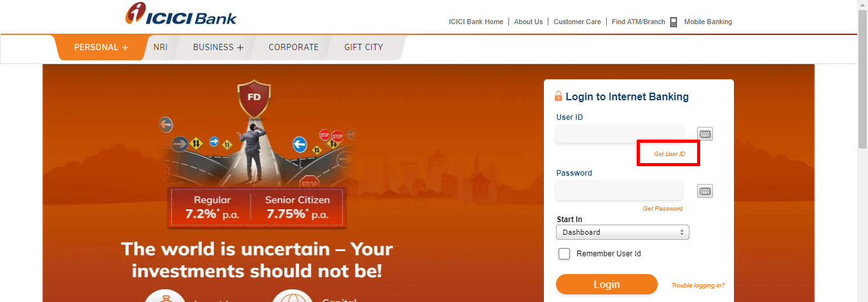The width and height of the screenshot is (868, 302).
Task: Go to Customer Care link
Action: pos(577,22)
